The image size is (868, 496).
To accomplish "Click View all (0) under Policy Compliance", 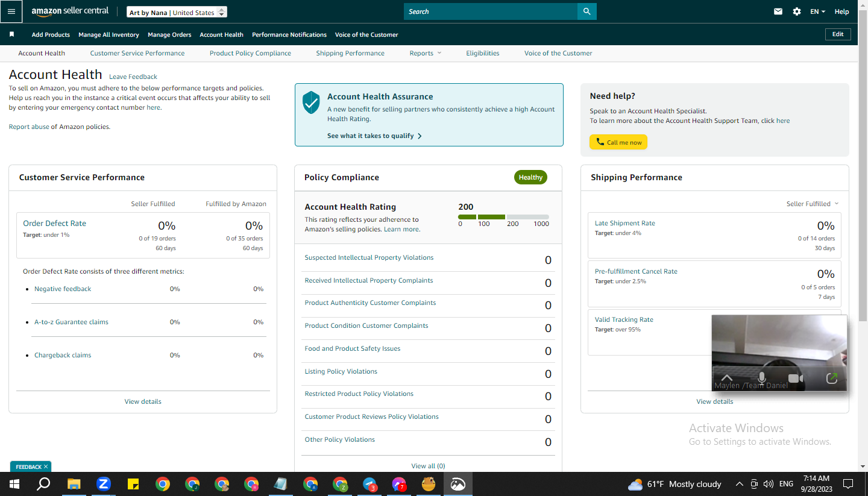I will tap(428, 466).
